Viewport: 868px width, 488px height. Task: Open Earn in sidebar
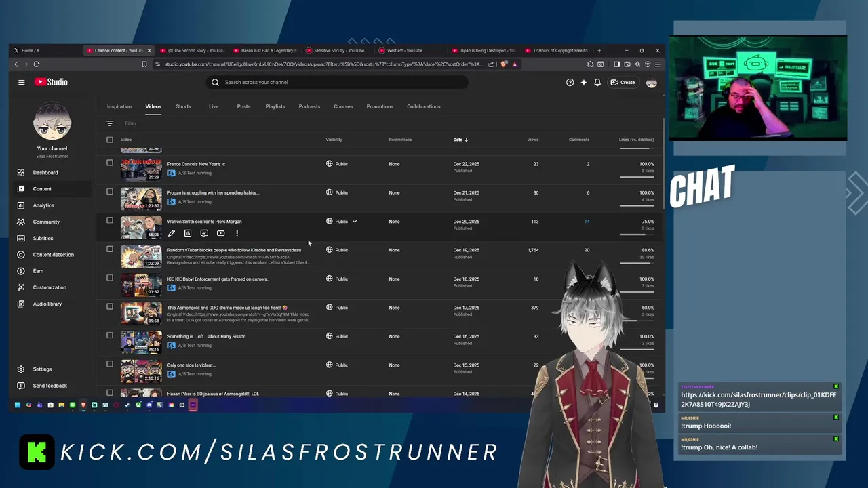(52, 271)
